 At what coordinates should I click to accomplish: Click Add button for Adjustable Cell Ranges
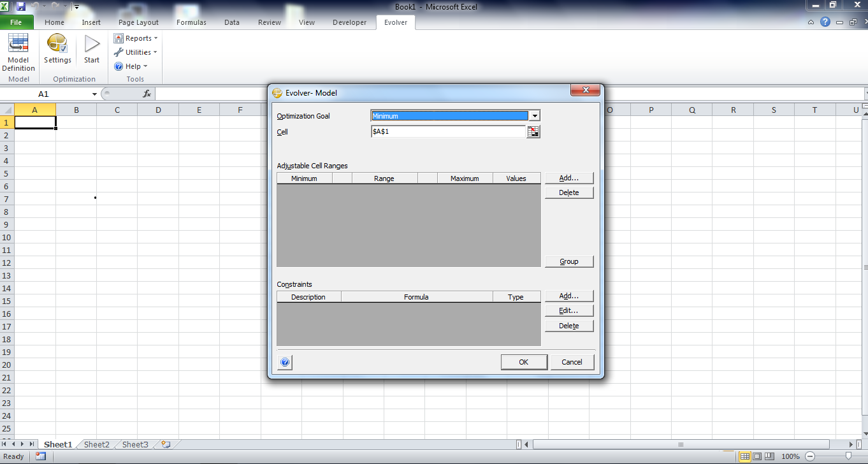point(569,178)
